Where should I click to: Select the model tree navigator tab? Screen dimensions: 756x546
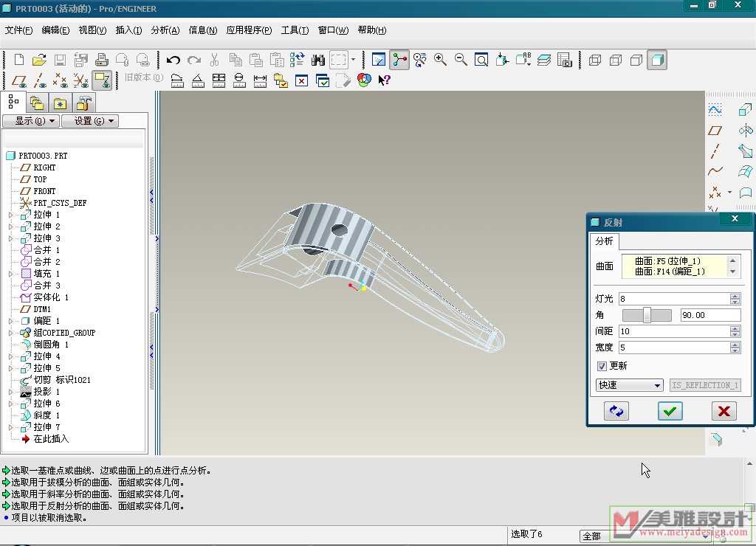[x=13, y=102]
